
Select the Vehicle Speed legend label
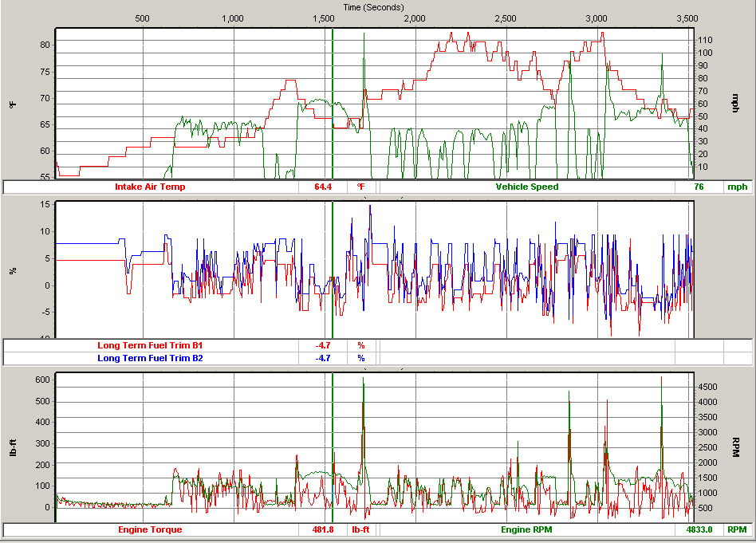click(x=527, y=187)
